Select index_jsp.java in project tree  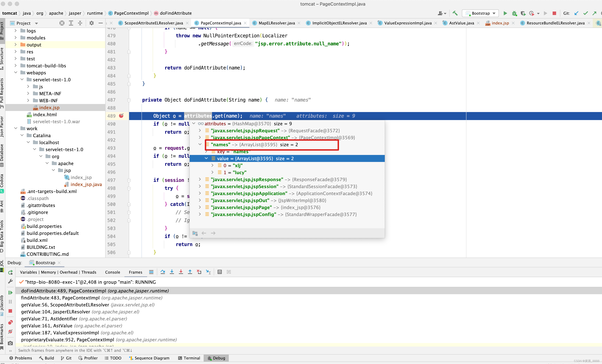click(86, 184)
